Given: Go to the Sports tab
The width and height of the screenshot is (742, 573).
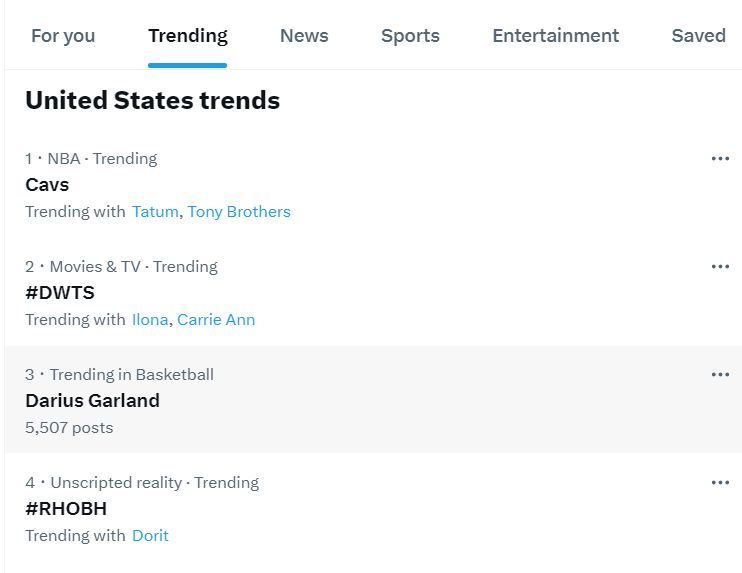Looking at the screenshot, I should point(410,36).
